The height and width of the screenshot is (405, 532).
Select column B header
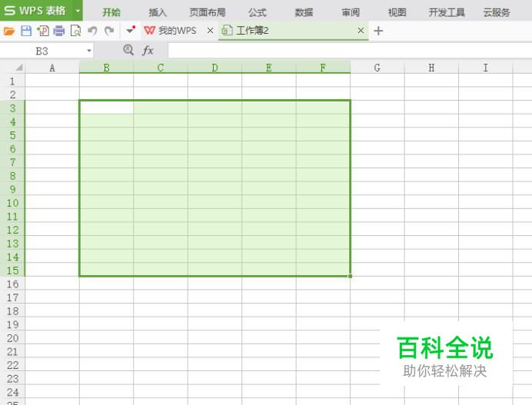pyautogui.click(x=107, y=68)
